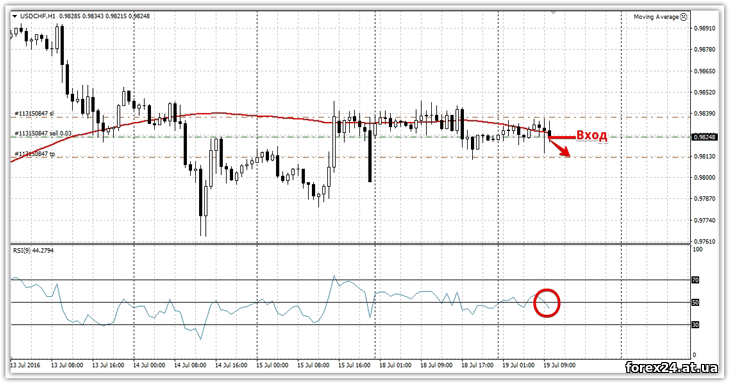
Task: Click the 0.97870 price scale label
Action: pos(704,198)
